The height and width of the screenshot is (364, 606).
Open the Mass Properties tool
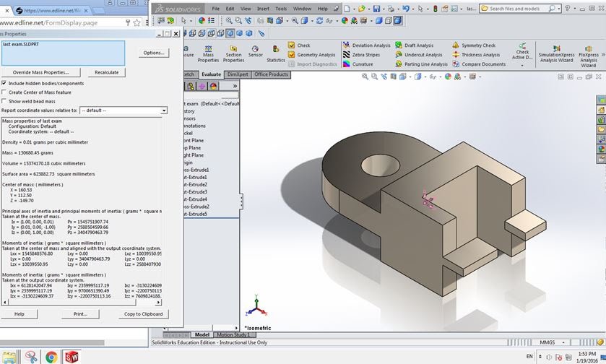[x=208, y=54]
